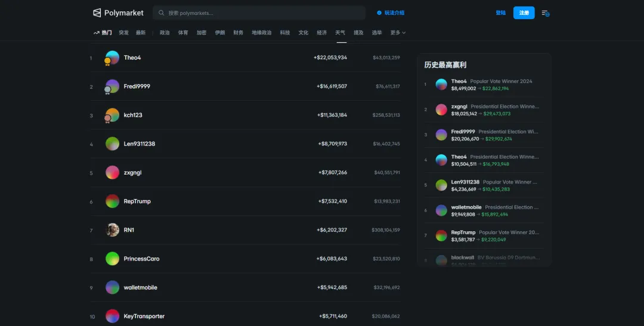Screen dimensions: 644x326
Task: Click the 登陆 login button
Action: [x=501, y=13]
